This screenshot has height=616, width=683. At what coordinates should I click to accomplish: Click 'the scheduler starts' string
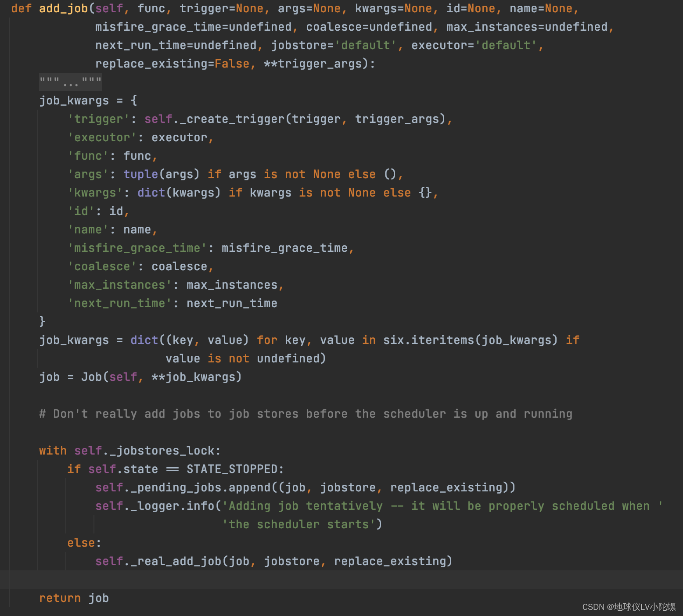tap(299, 524)
